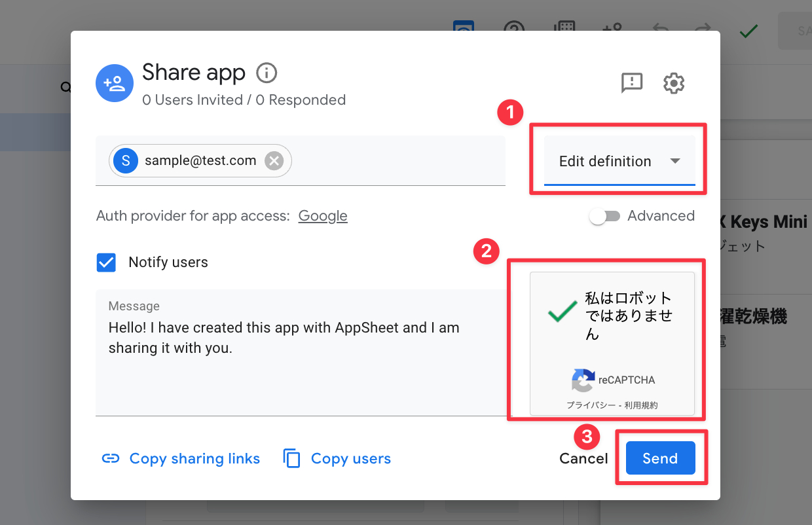
Task: Toggle the Advanced switch
Action: [x=604, y=216]
